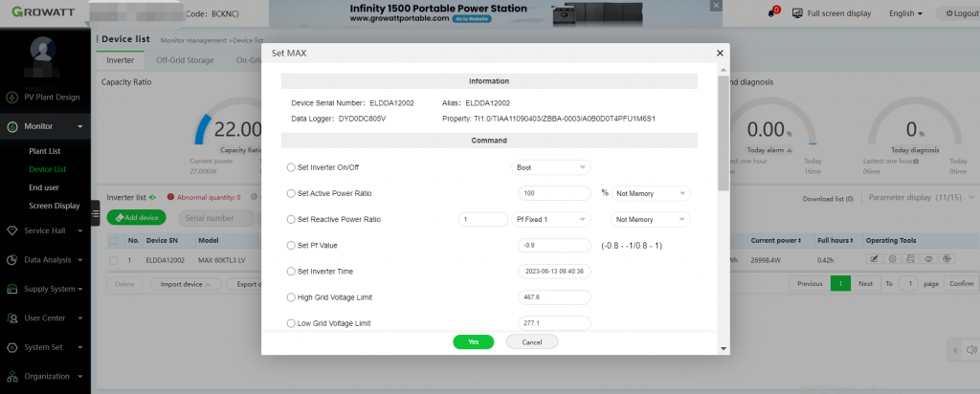Select Set Inverter Time radio button
This screenshot has width=980, height=394.
click(x=291, y=271)
